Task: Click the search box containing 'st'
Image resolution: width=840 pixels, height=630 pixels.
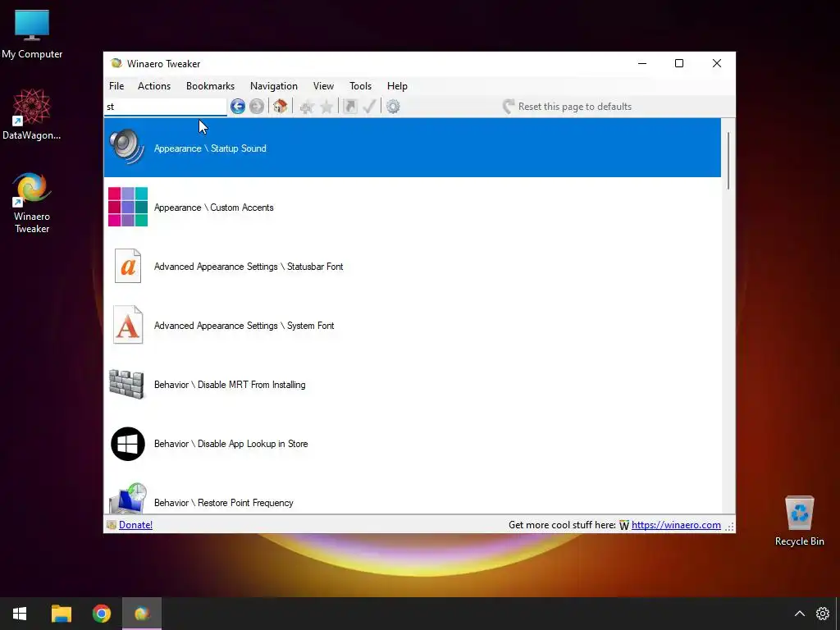Action: 166,107
